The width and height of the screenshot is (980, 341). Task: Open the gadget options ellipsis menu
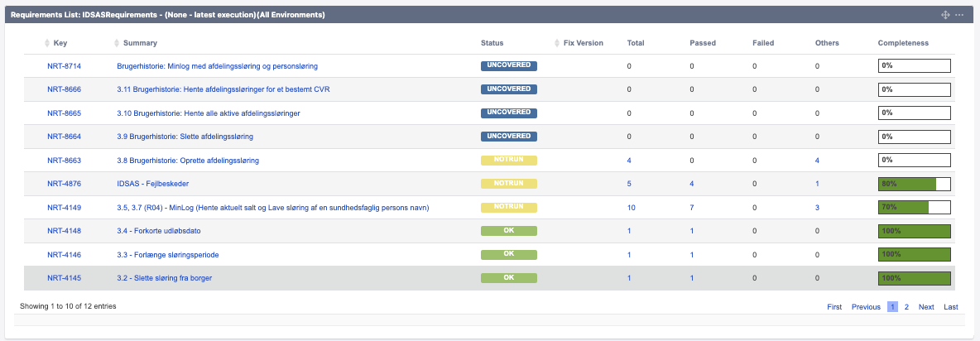pyautogui.click(x=959, y=16)
